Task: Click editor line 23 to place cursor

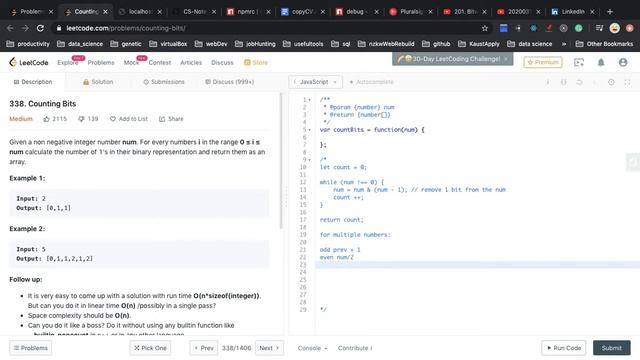Action: click(x=478, y=264)
